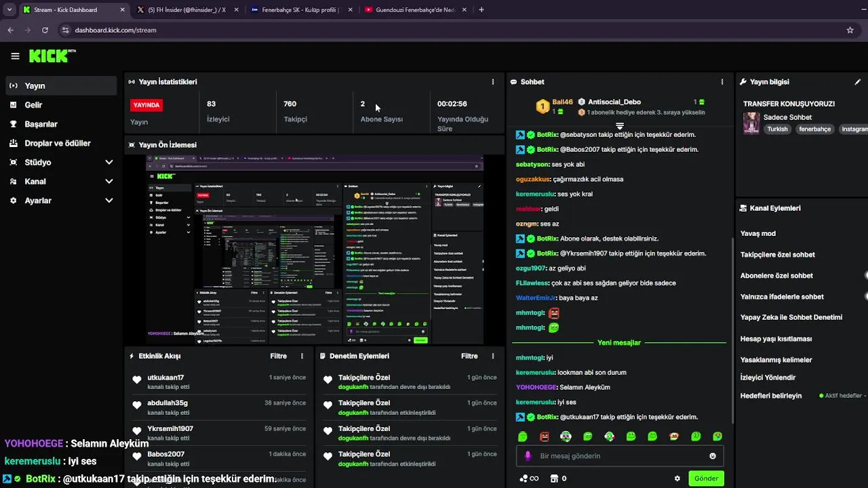
Task: Click the gold rank 1 badge
Action: (x=542, y=106)
